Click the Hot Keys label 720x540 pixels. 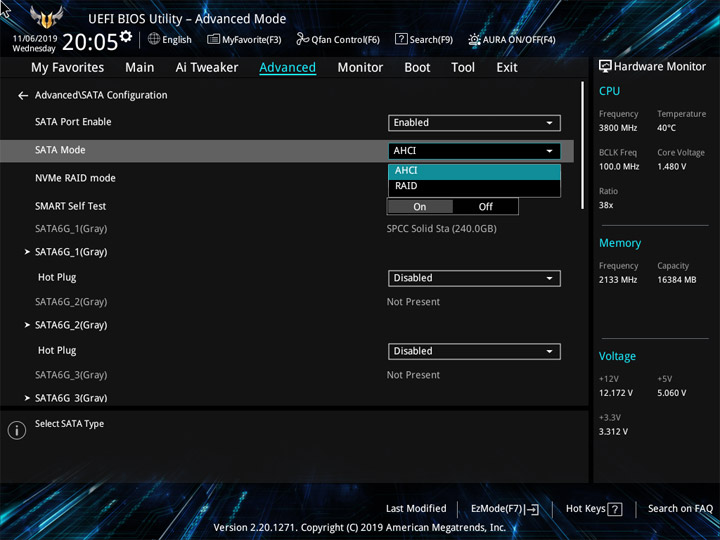(x=585, y=509)
